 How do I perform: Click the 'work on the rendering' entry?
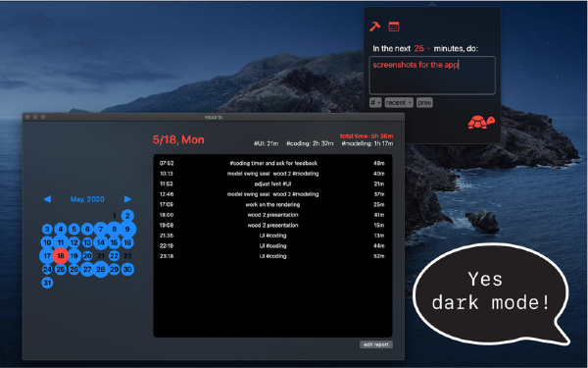(272, 205)
